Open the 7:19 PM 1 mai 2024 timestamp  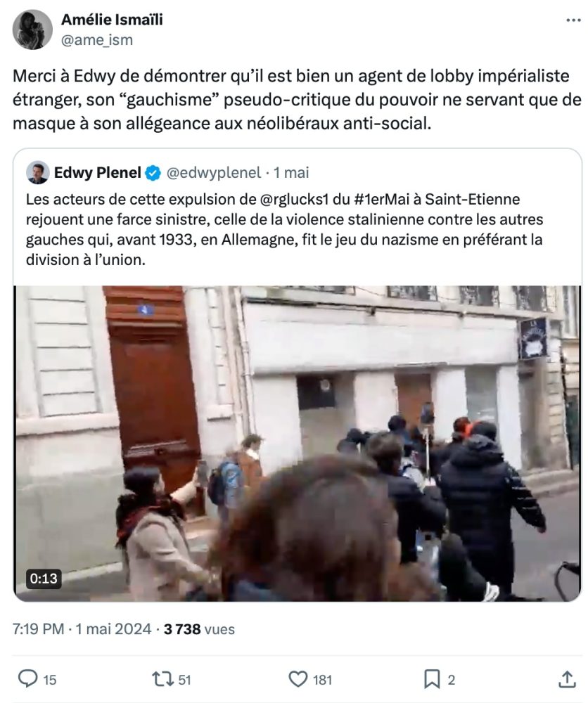[x=82, y=629]
